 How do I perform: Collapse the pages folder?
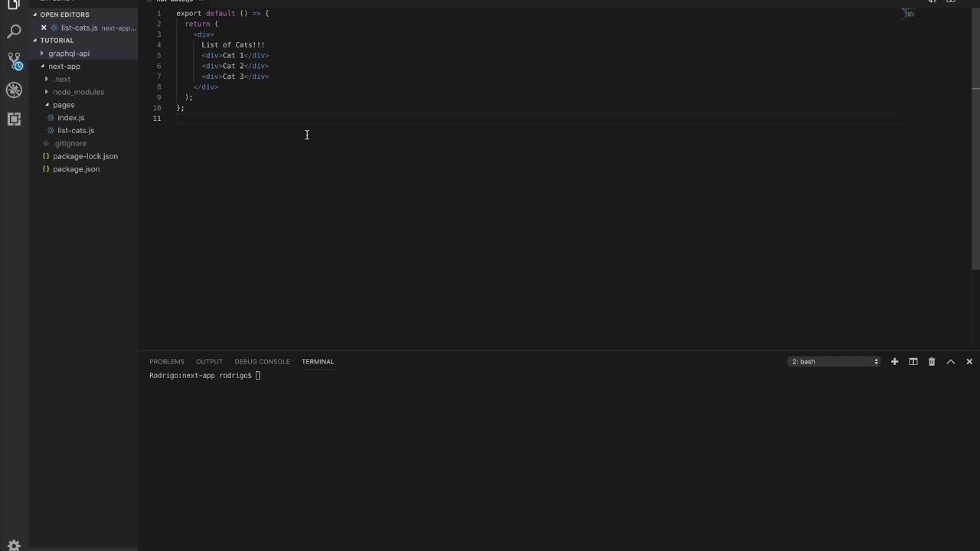pyautogui.click(x=64, y=105)
